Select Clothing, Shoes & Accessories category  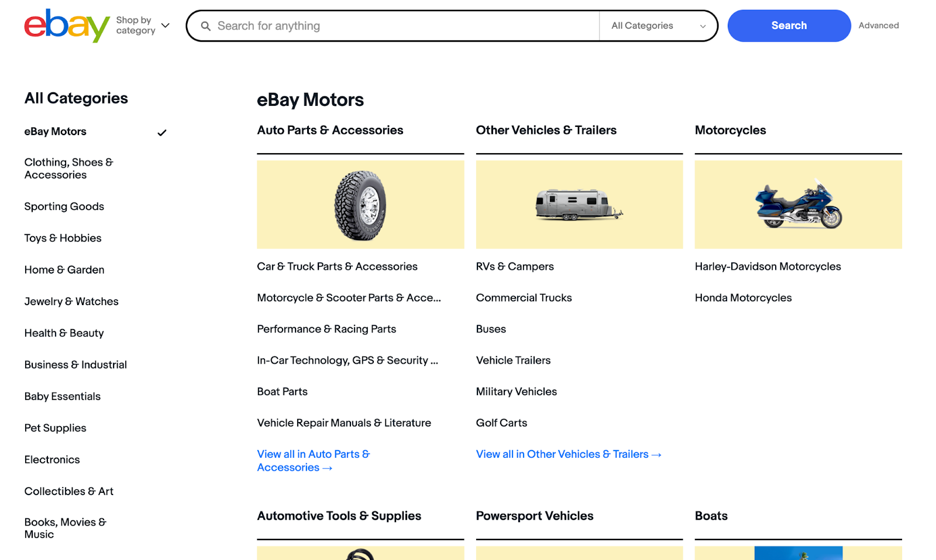click(69, 168)
